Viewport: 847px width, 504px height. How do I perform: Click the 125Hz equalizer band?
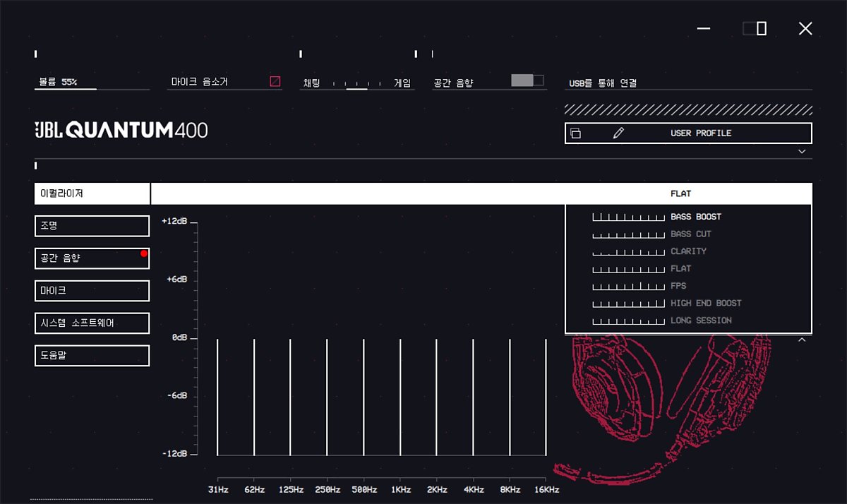coord(290,397)
